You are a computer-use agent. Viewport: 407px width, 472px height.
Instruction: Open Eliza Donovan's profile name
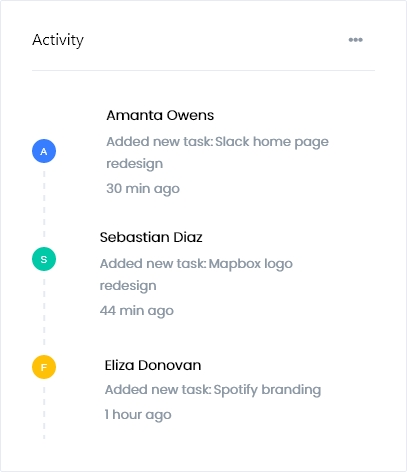[x=153, y=365]
